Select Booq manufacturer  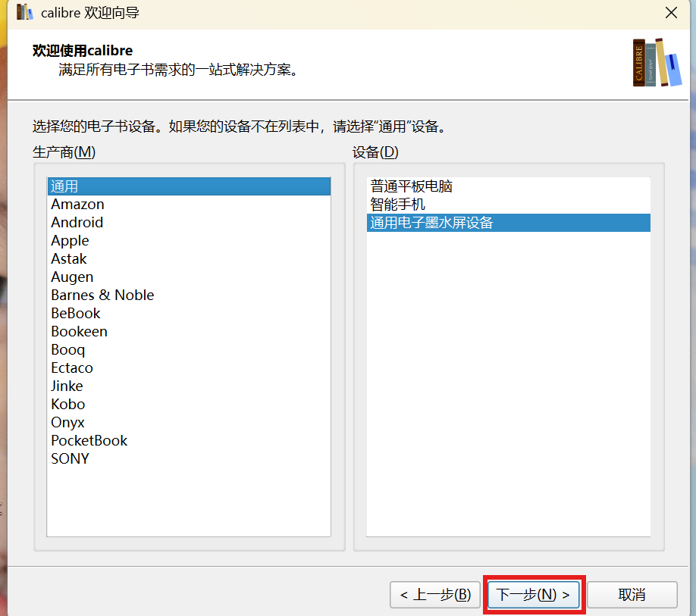(x=189, y=350)
